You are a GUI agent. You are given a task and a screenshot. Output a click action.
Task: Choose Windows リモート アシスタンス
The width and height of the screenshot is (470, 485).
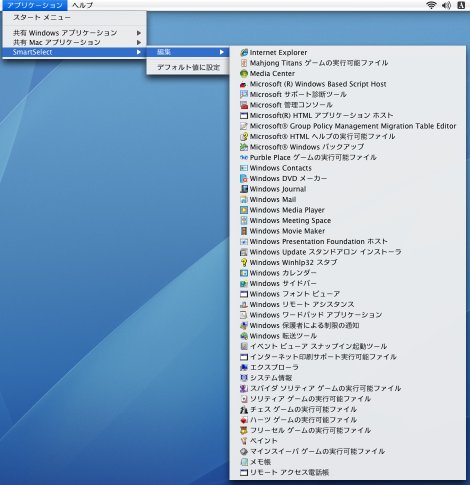tap(348, 304)
